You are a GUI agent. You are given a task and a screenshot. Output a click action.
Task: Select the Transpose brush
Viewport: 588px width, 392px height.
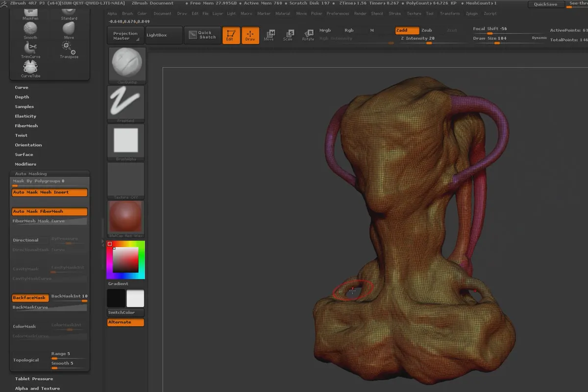[69, 50]
